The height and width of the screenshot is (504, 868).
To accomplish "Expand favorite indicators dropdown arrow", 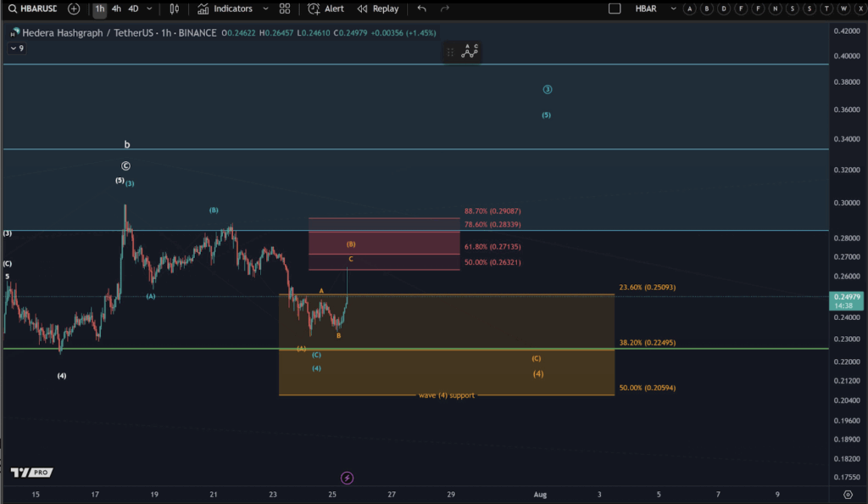I will (x=265, y=8).
